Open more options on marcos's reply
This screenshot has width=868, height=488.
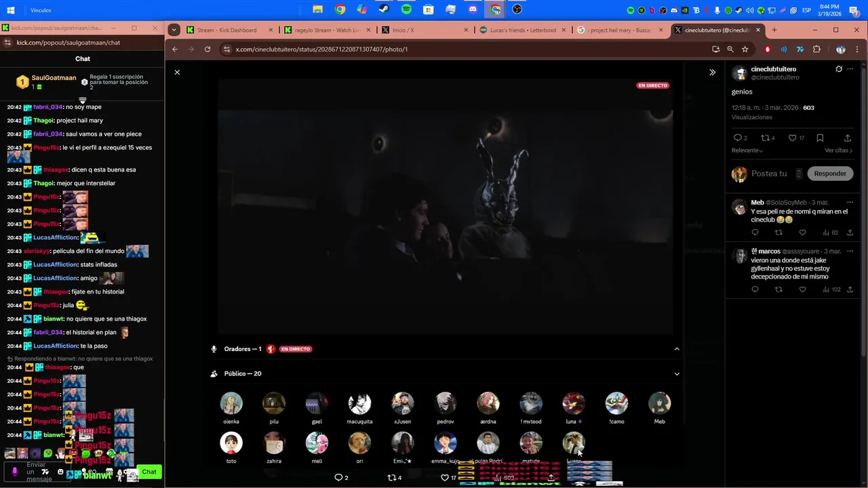coord(850,251)
